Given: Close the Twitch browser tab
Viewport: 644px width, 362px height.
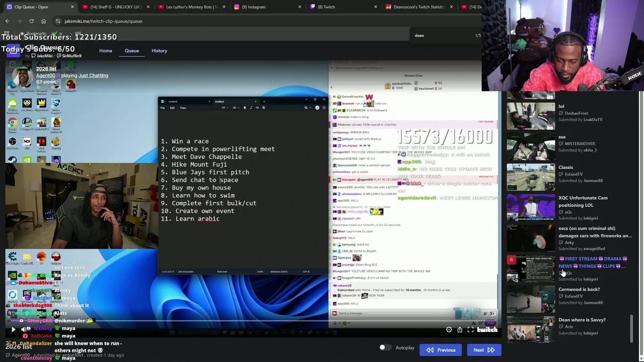Looking at the screenshot, I should click(x=375, y=7).
